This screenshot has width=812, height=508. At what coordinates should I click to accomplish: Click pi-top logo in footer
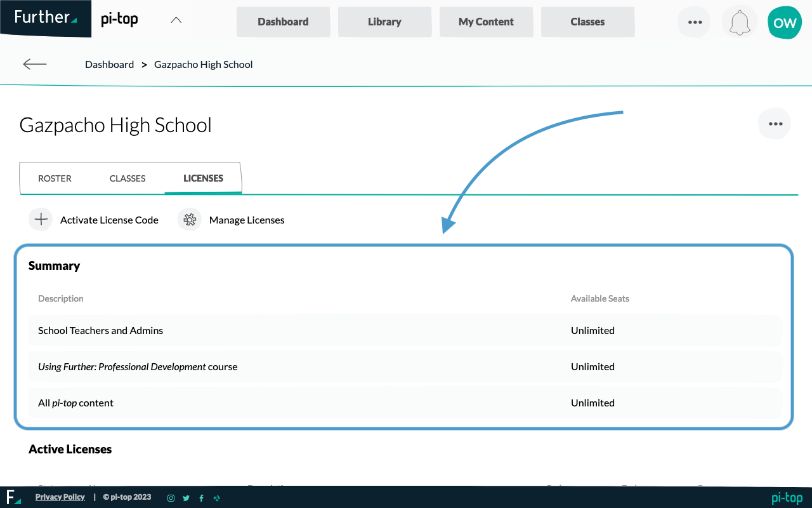tap(787, 498)
